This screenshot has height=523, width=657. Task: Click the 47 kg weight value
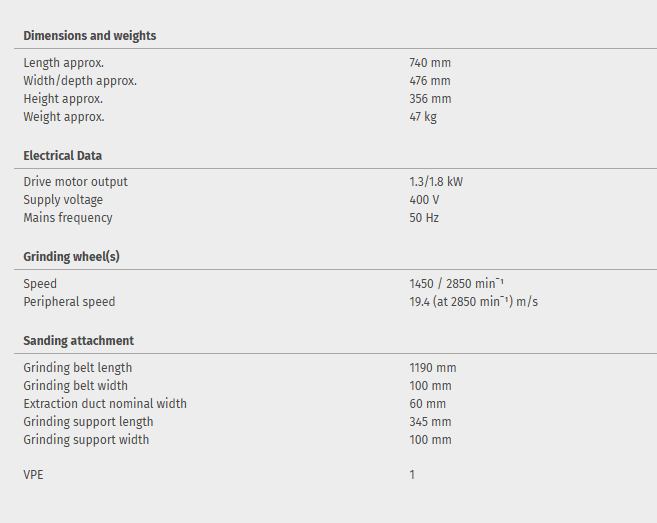pos(423,117)
